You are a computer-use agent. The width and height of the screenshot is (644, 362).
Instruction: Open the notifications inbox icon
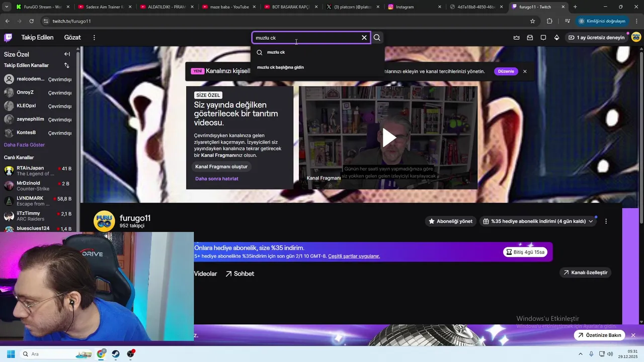click(530, 38)
